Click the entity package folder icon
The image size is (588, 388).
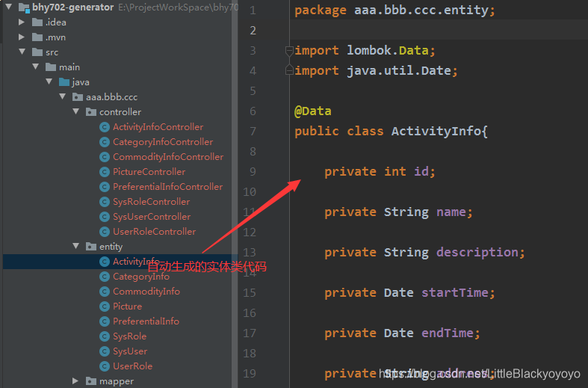click(x=91, y=247)
